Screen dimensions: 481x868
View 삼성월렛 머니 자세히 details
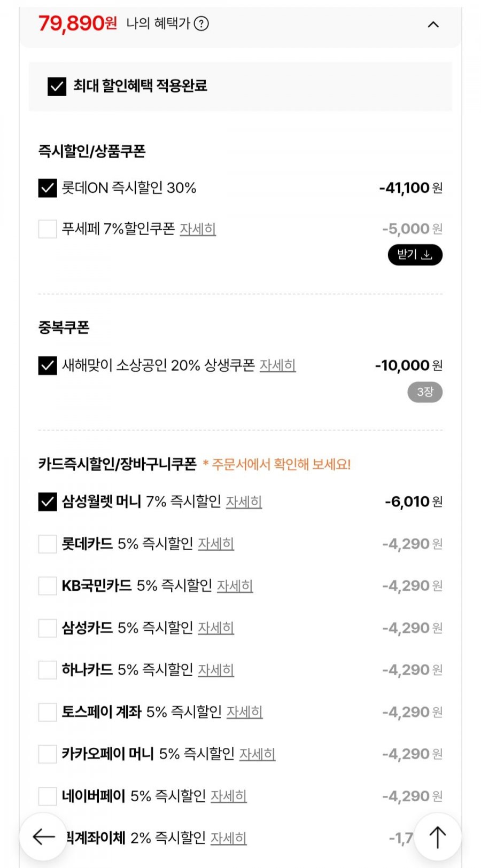coord(244,502)
